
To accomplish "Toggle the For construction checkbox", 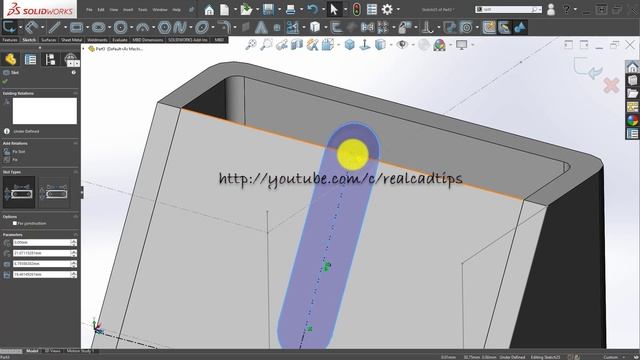I will (15, 223).
